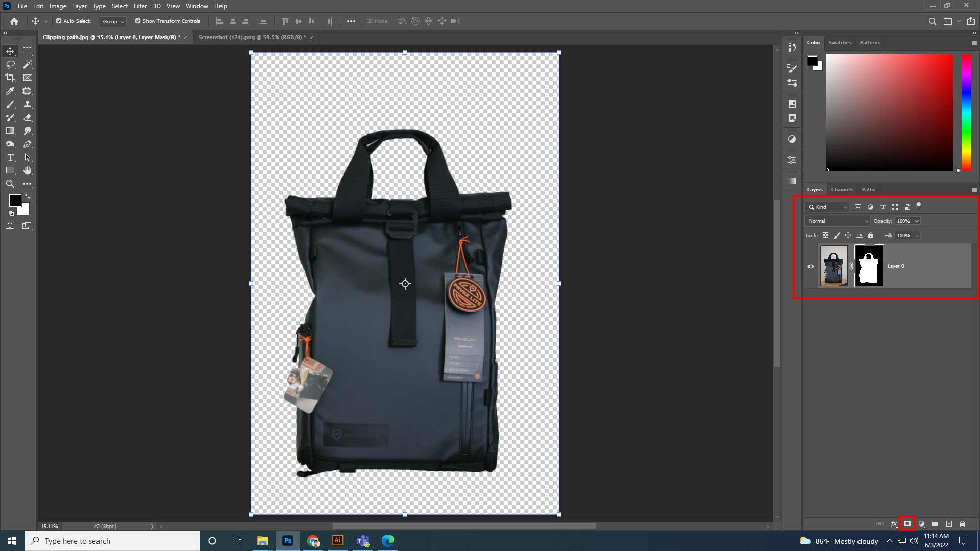Pick a color from the color picker gradient
The height and width of the screenshot is (551, 980).
[888, 112]
